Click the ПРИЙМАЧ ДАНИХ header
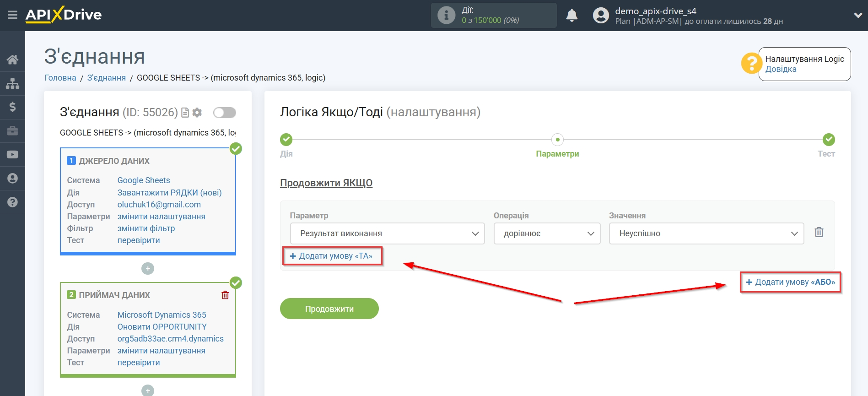This screenshot has height=396, width=868. pyautogui.click(x=114, y=295)
